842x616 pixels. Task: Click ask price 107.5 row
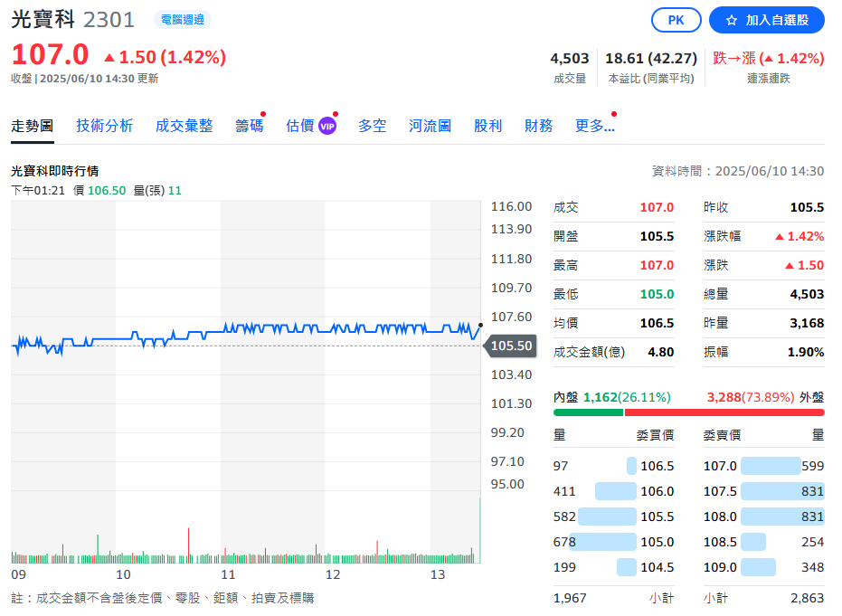pos(763,491)
